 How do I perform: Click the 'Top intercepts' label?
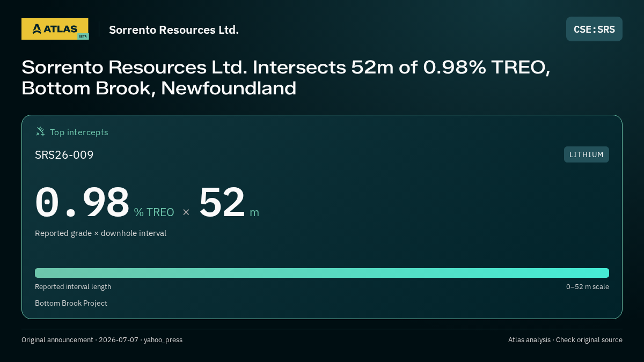click(79, 132)
